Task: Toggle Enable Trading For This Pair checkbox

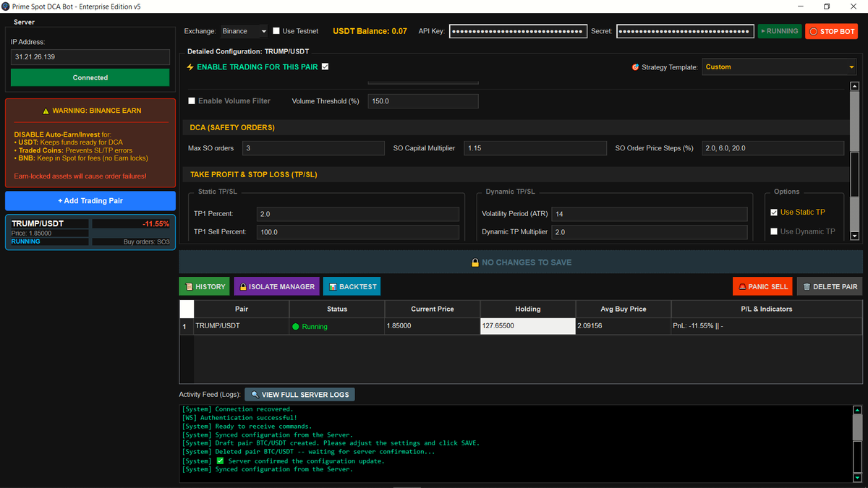Action: tap(325, 67)
